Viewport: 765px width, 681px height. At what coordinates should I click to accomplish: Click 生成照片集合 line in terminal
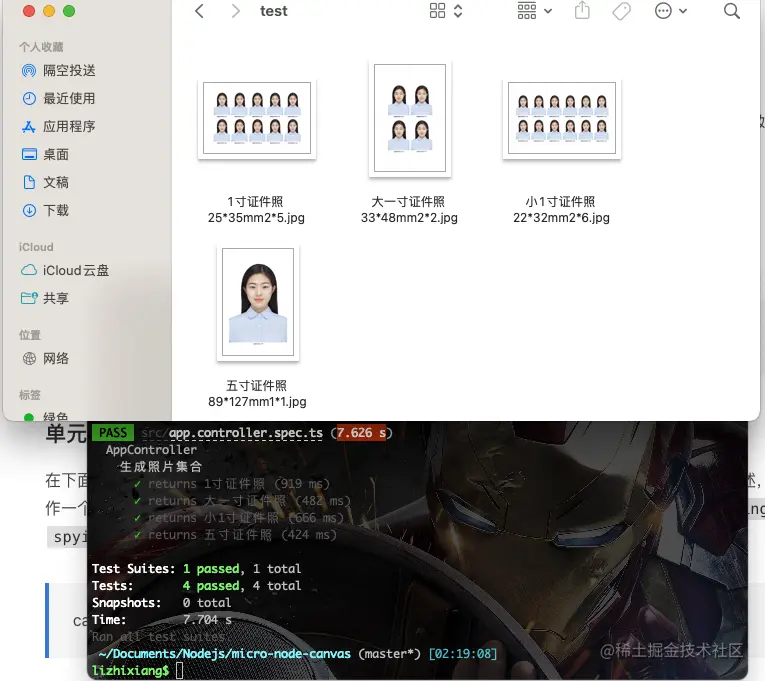click(x=161, y=467)
